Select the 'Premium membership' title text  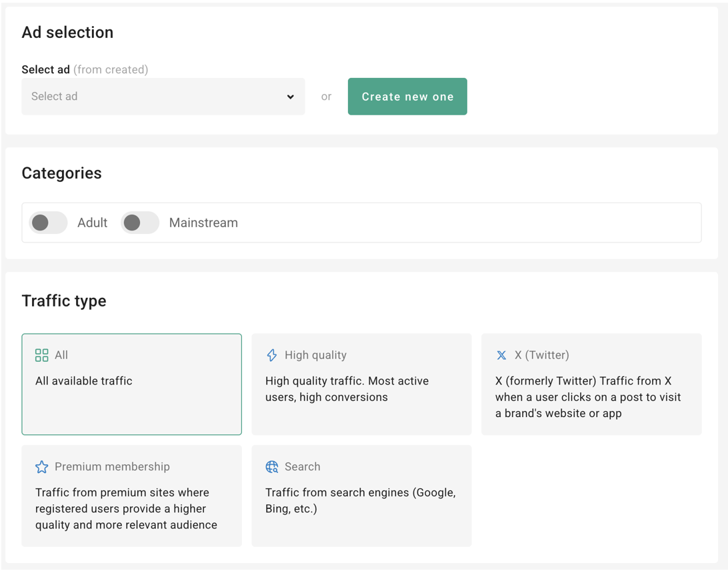112,467
